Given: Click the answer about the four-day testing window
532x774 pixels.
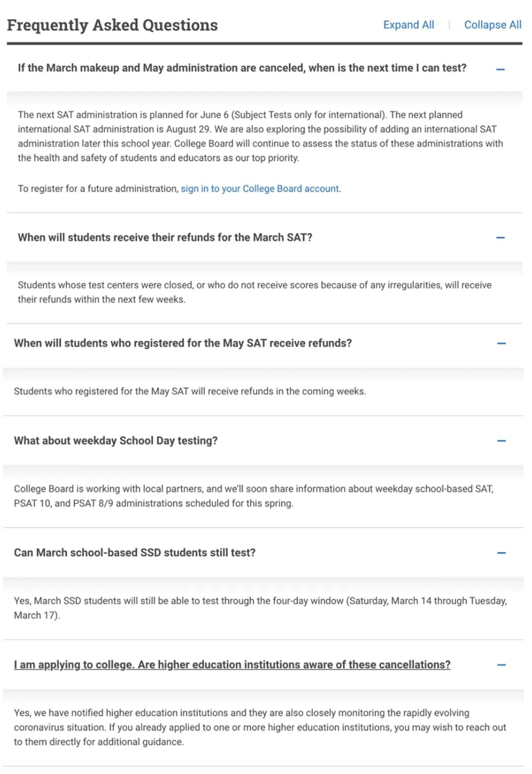Looking at the screenshot, I should 260,608.
